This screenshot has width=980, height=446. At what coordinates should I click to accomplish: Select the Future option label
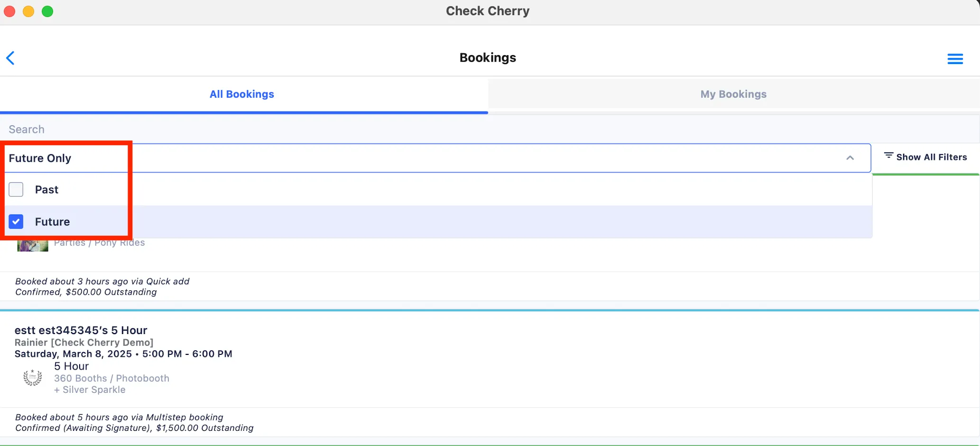click(52, 222)
